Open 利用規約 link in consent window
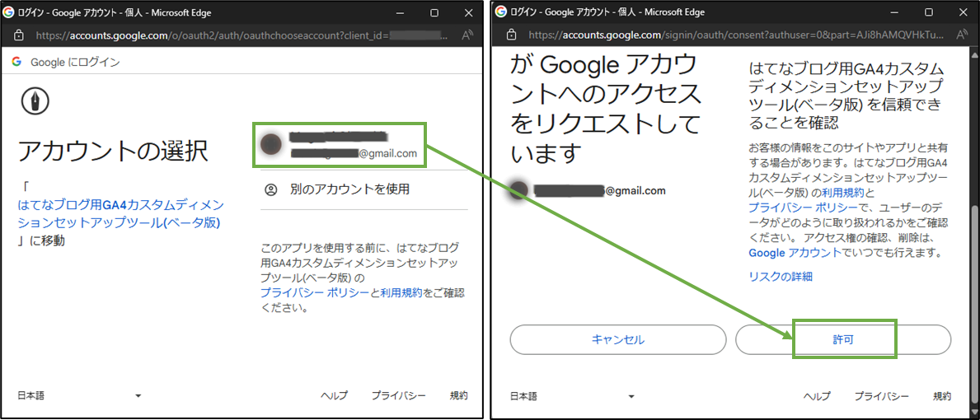This screenshot has width=980, height=420. [844, 192]
